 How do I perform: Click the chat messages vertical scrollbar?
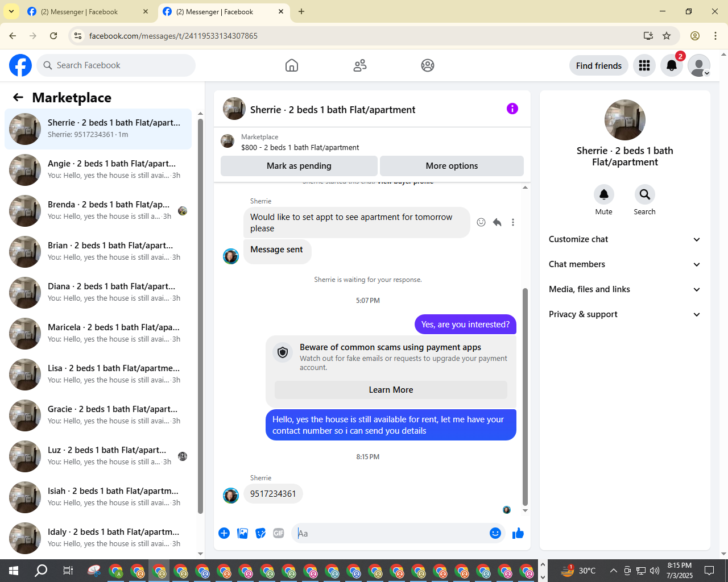(525, 396)
